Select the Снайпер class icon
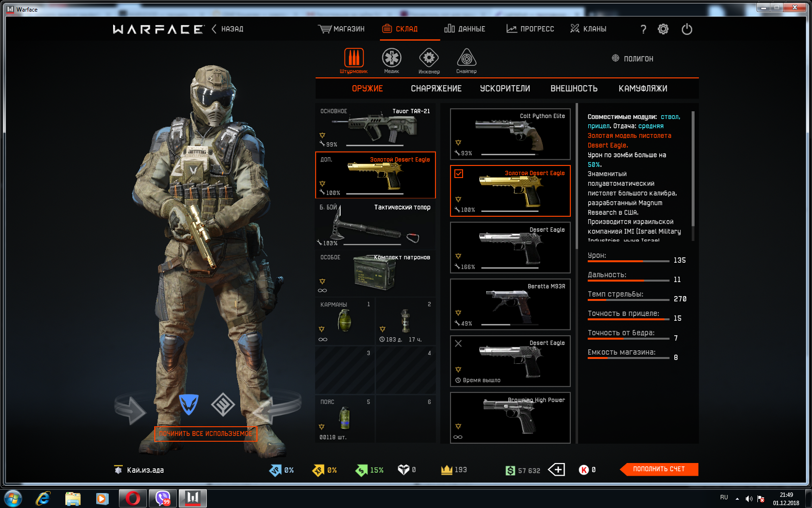The height and width of the screenshot is (508, 812). tap(466, 58)
